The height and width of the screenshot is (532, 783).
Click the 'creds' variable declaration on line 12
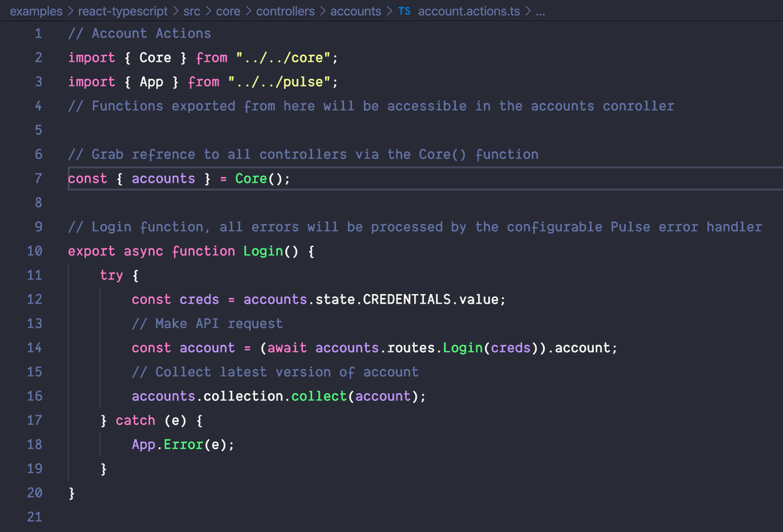tap(199, 299)
